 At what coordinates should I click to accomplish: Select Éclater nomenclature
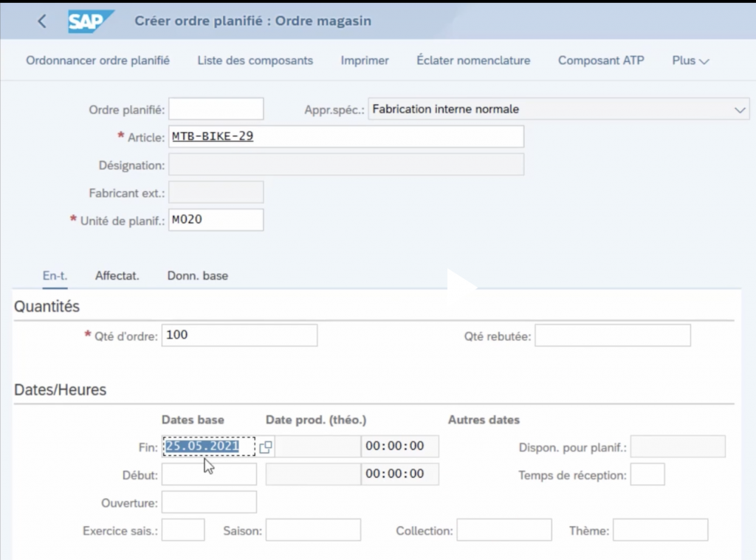tap(473, 61)
